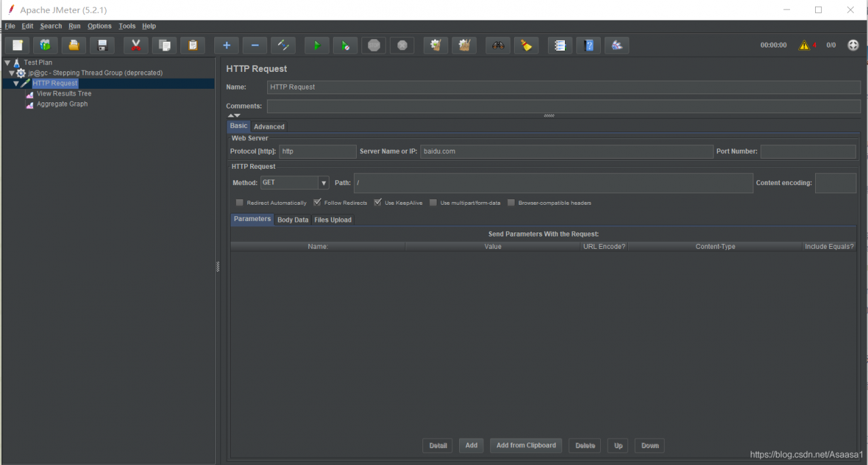This screenshot has height=465, width=868.
Task: Switch to the Body Data tab
Action: (293, 220)
